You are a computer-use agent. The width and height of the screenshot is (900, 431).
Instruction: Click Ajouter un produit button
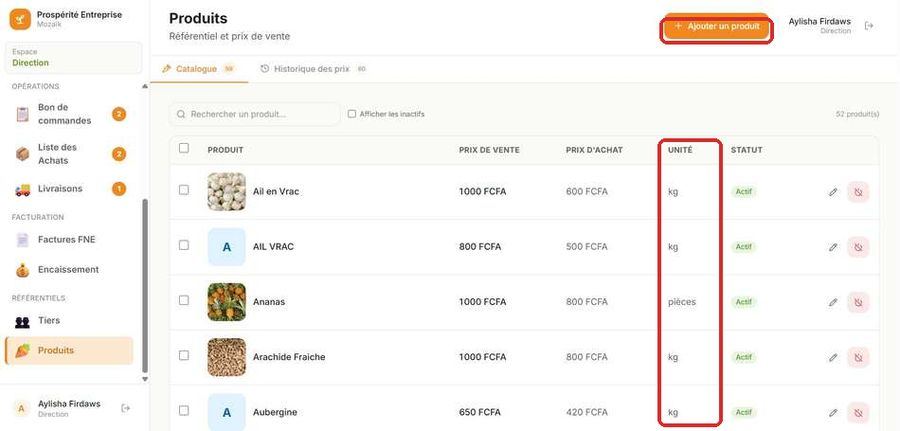coord(717,26)
